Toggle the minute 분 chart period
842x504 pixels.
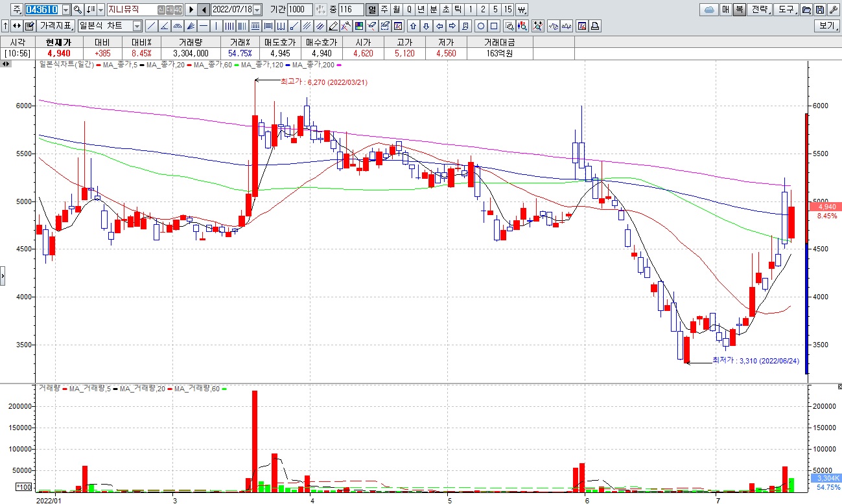(x=434, y=10)
